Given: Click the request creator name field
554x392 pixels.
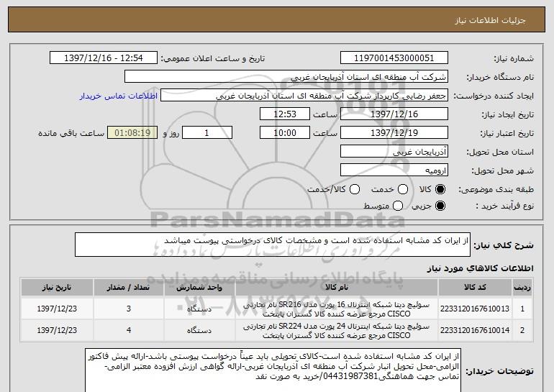Looking at the screenshot, I should [x=304, y=96].
